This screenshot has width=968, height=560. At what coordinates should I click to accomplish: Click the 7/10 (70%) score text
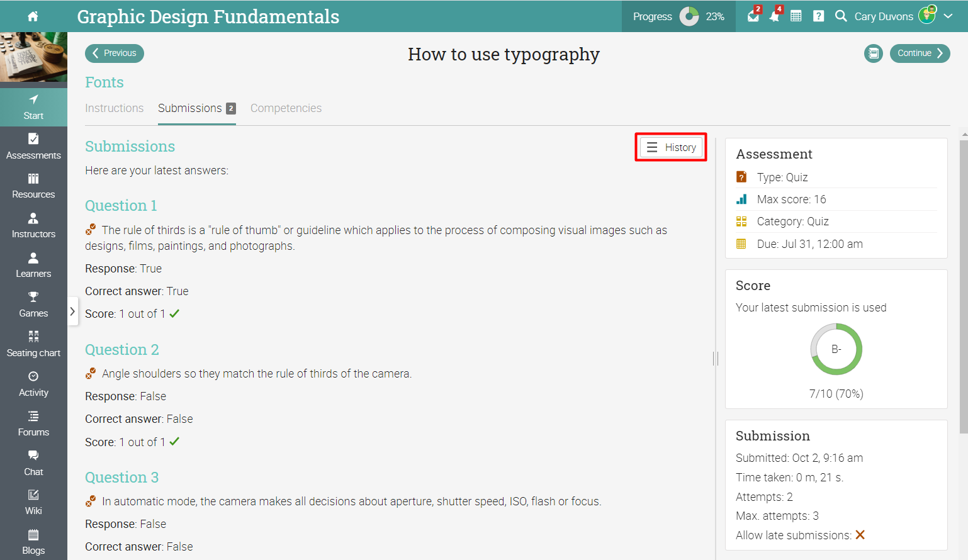836,394
